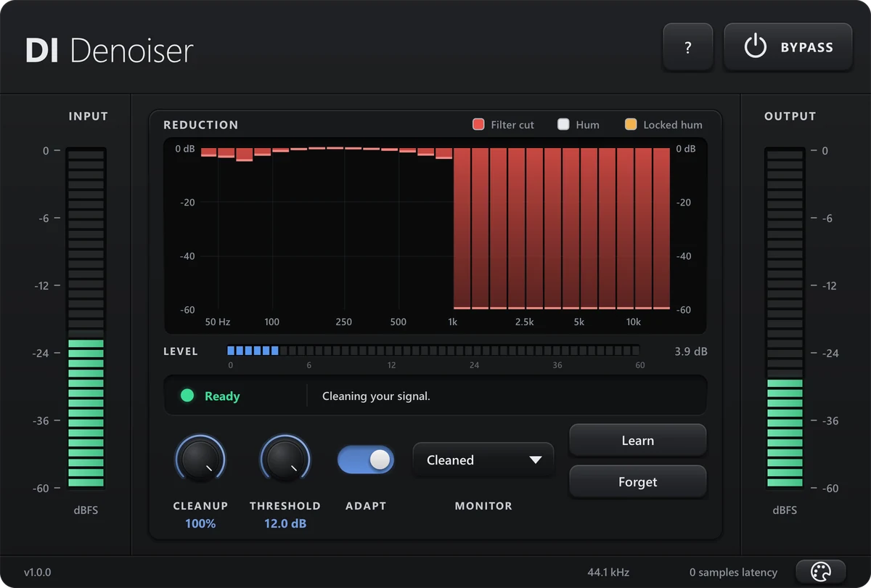
Task: Click the Cleanup knob
Action: [200, 460]
